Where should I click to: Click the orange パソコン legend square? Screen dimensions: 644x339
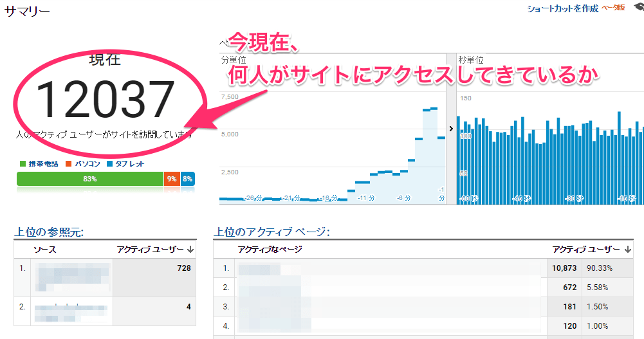69,164
